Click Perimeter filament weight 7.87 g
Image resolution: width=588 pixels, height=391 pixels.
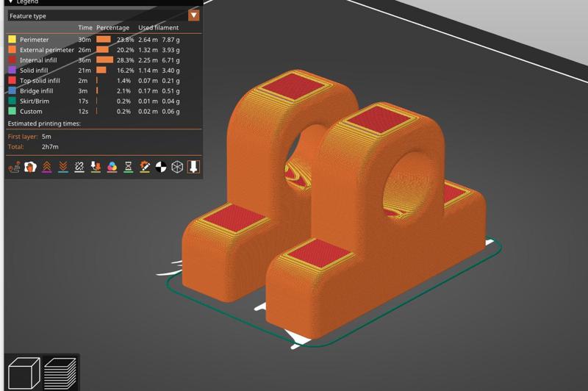[171, 40]
